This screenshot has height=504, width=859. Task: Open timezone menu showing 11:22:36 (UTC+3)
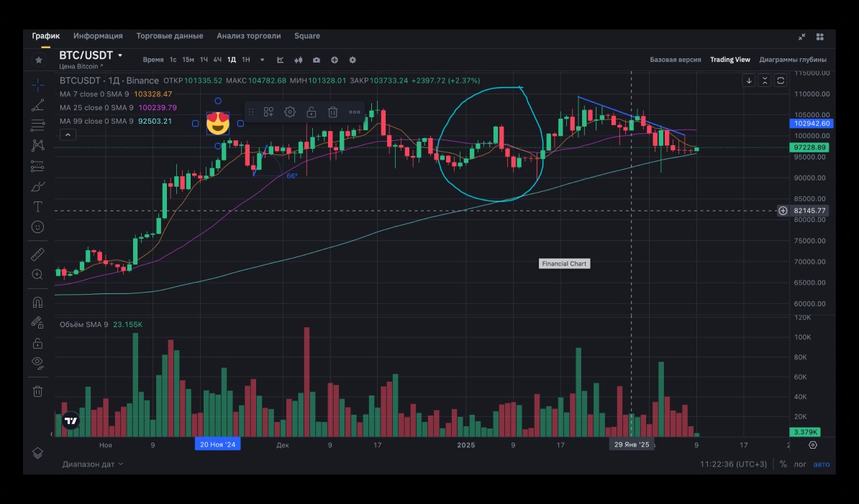(734, 464)
